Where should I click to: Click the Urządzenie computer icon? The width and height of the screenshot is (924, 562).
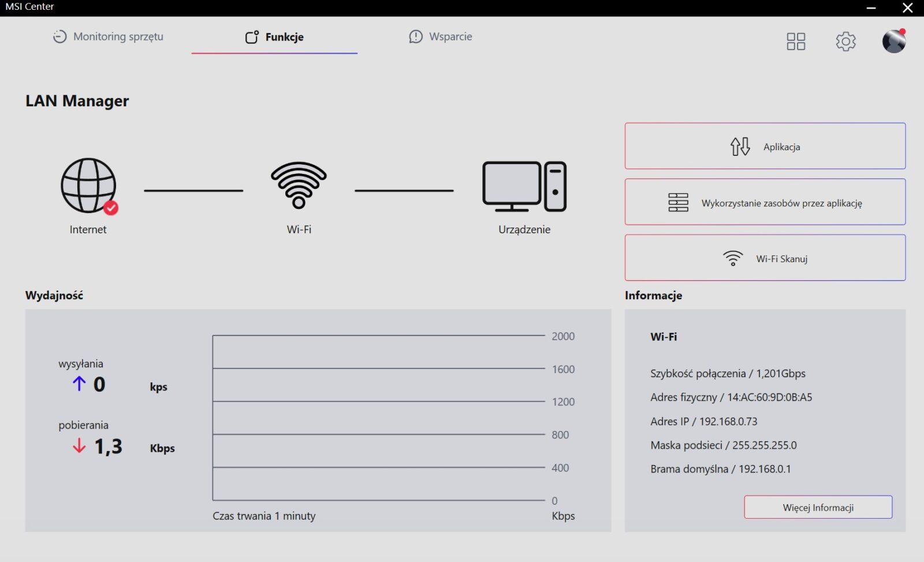coord(524,187)
